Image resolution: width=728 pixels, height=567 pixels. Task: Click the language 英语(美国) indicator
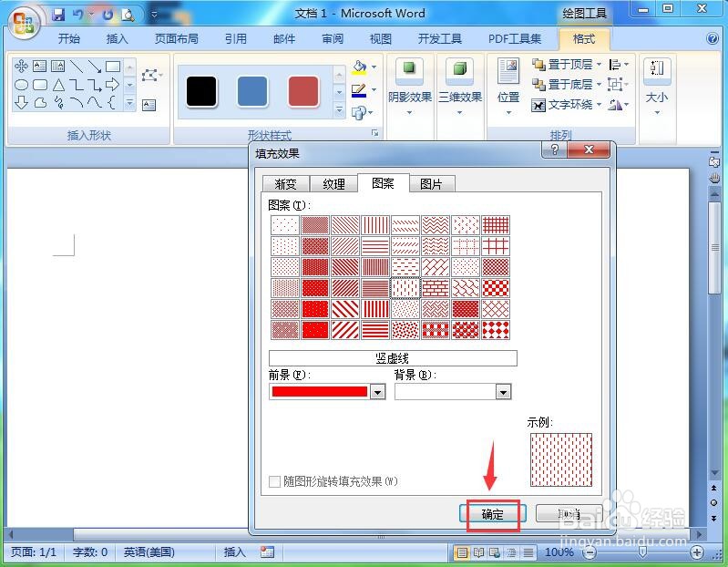pyautogui.click(x=149, y=552)
